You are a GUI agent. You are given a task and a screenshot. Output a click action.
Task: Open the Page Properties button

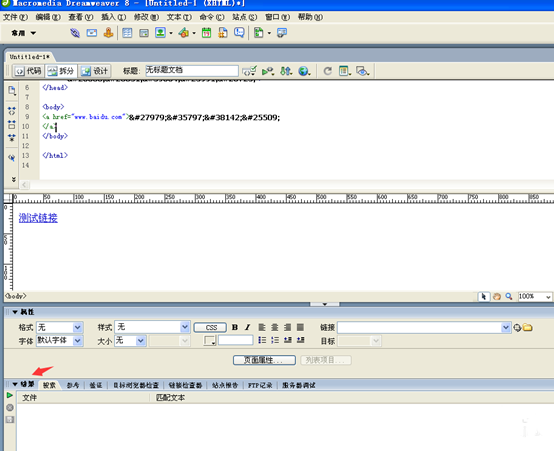264,360
